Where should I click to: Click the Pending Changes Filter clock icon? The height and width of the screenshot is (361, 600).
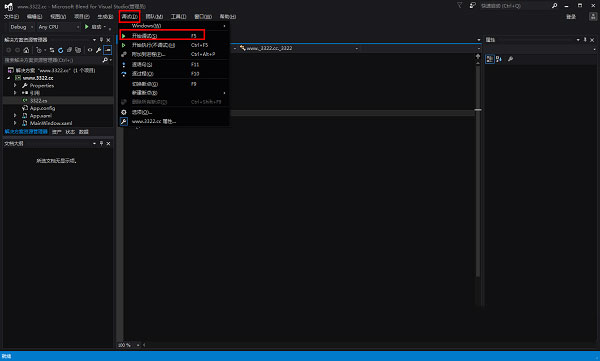[x=39, y=50]
